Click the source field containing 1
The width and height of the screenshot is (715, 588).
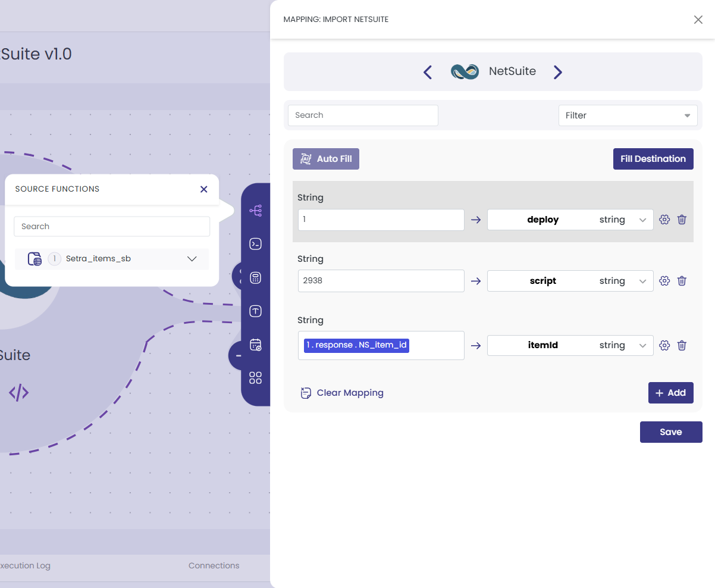(381, 220)
